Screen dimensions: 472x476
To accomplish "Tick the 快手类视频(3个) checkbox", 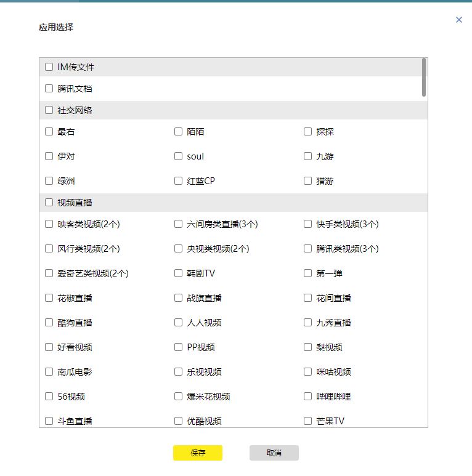I will (x=307, y=224).
